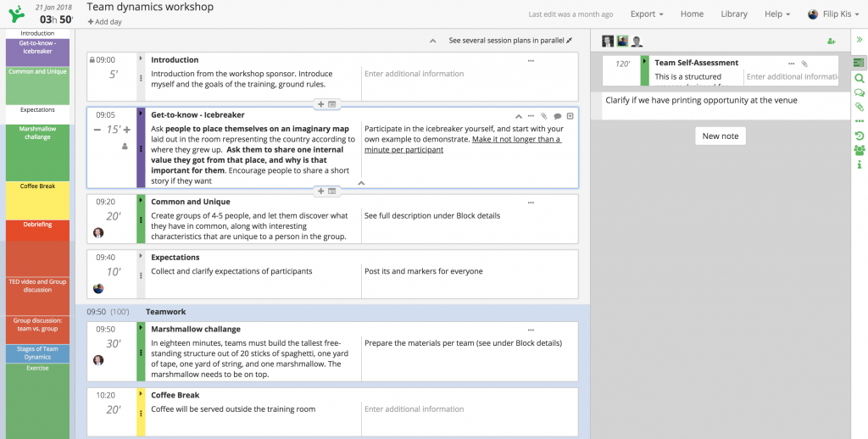The height and width of the screenshot is (439, 868).
Task: Open the session info icon
Action: pyautogui.click(x=860, y=164)
